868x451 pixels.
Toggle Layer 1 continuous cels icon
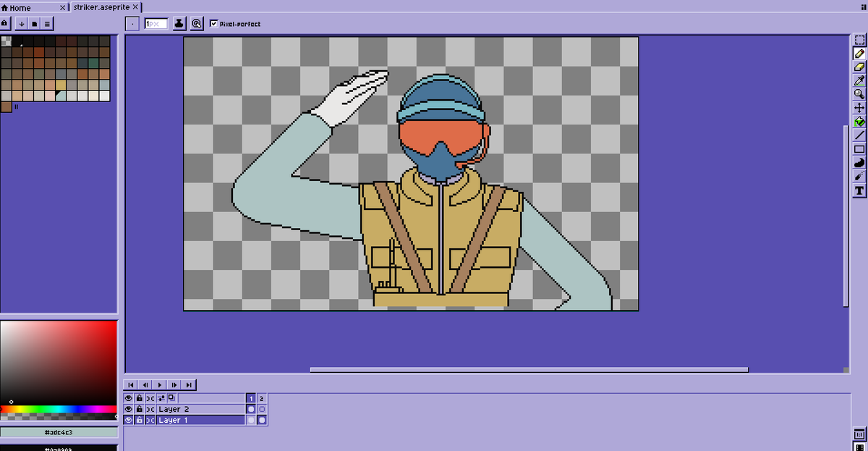150,420
